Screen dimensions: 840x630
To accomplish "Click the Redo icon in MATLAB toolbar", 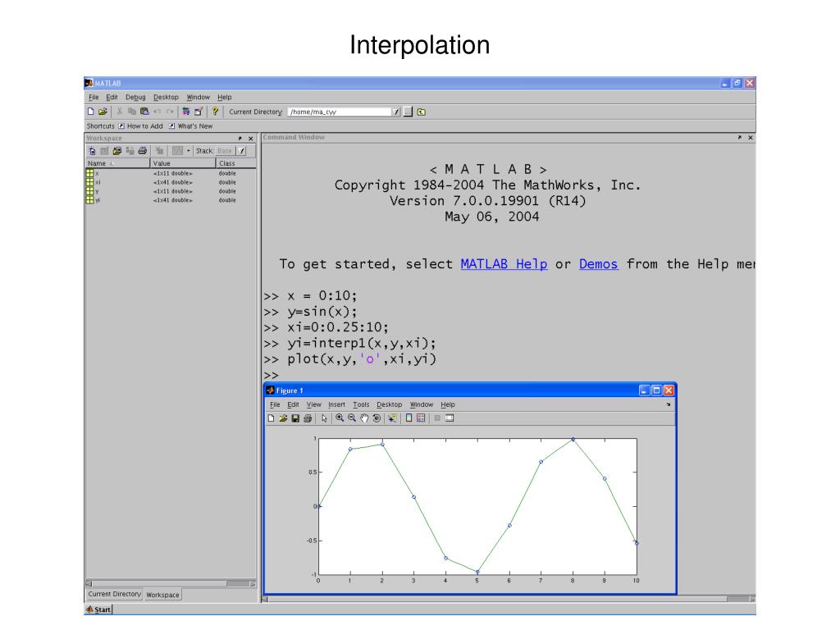I will coord(170,112).
